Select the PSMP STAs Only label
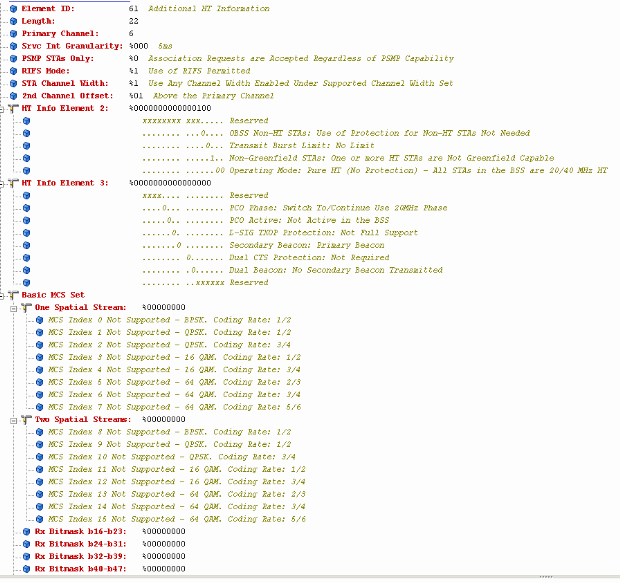The width and height of the screenshot is (620, 583). 58,59
